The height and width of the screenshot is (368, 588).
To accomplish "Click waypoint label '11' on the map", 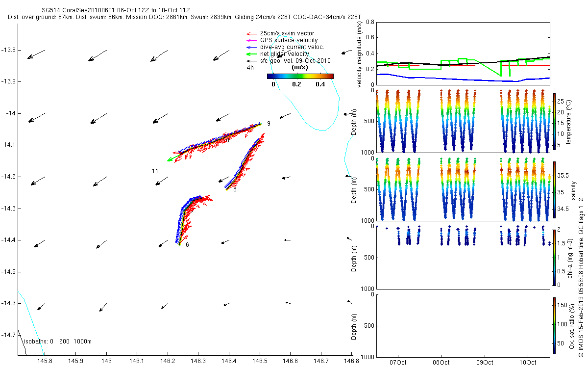I will [155, 171].
